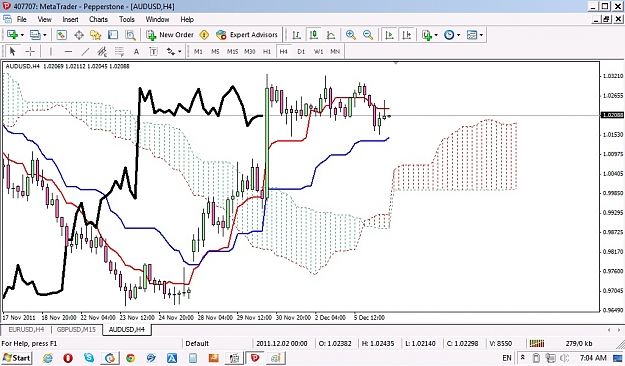
Task: Switch to M5 timeframe
Action: click(x=215, y=51)
